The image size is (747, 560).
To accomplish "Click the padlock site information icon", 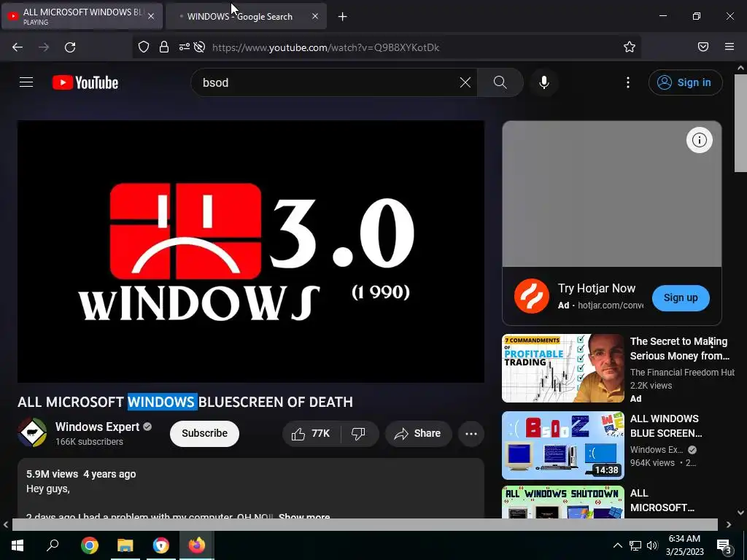I will click(x=164, y=47).
